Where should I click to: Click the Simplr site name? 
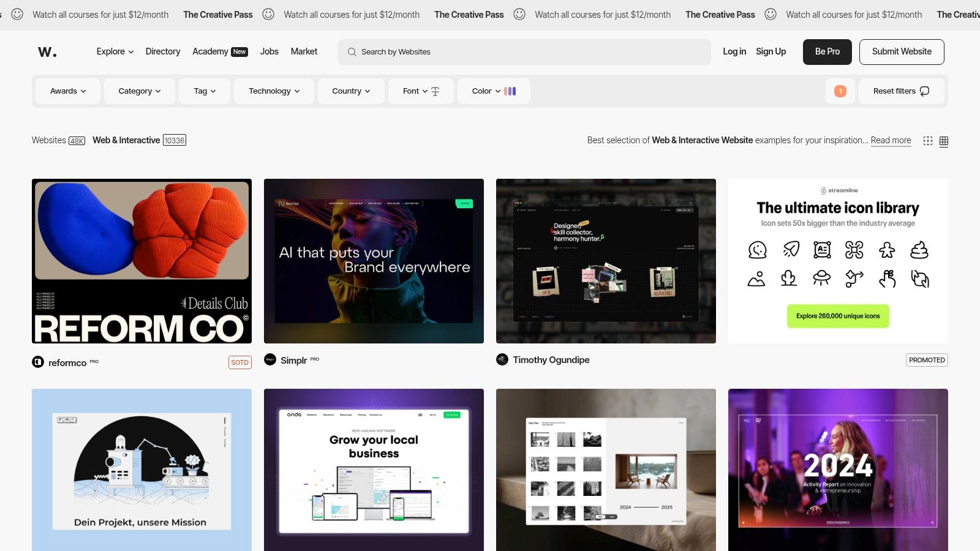point(293,360)
